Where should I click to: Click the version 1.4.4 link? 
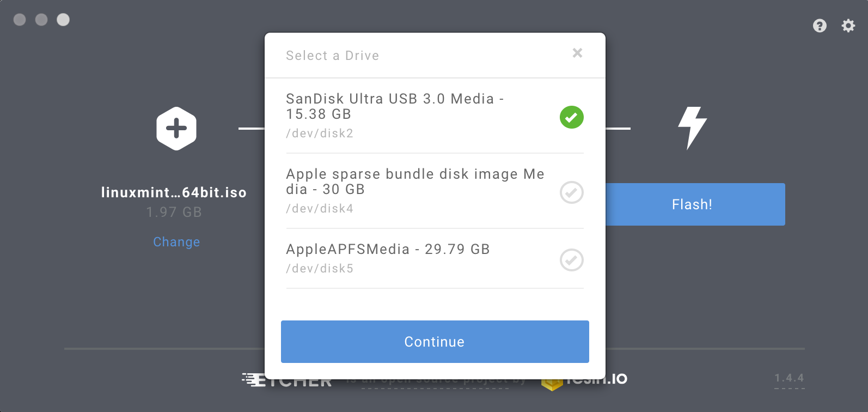790,378
